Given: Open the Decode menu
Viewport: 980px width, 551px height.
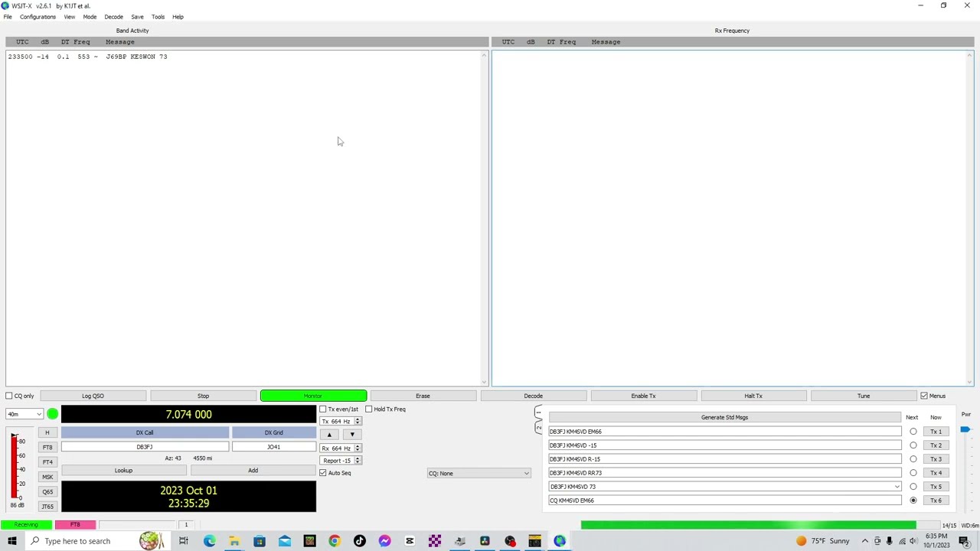Looking at the screenshot, I should 113,17.
